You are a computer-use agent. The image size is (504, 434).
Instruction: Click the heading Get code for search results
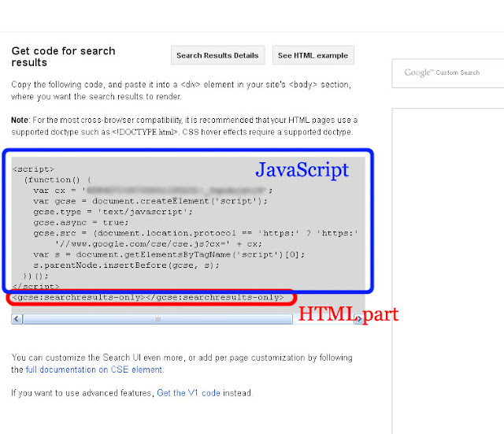63,57
